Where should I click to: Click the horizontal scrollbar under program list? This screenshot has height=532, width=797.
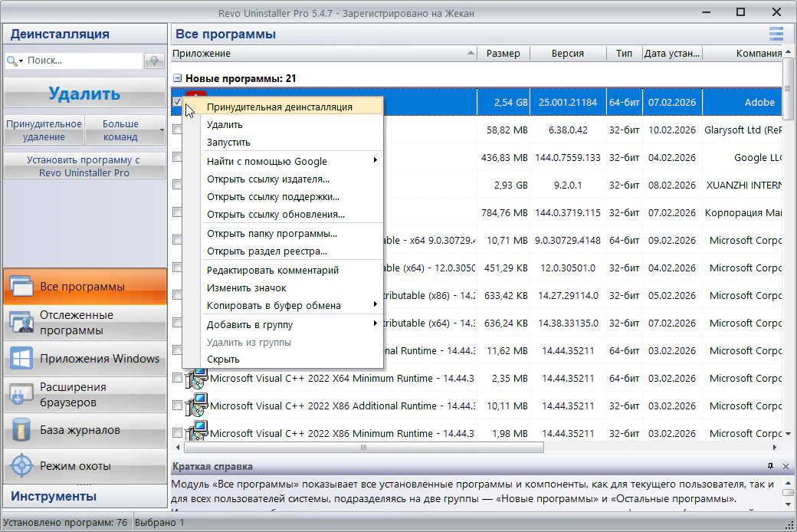point(362,447)
